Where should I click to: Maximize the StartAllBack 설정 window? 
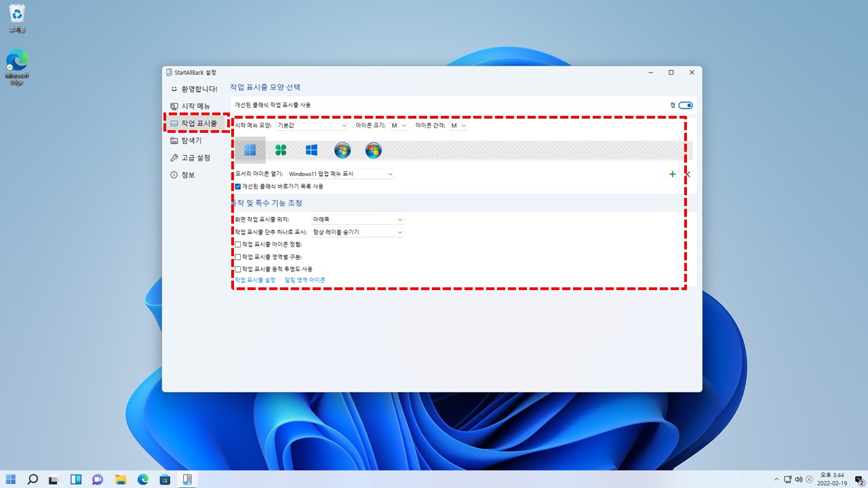[x=671, y=73]
